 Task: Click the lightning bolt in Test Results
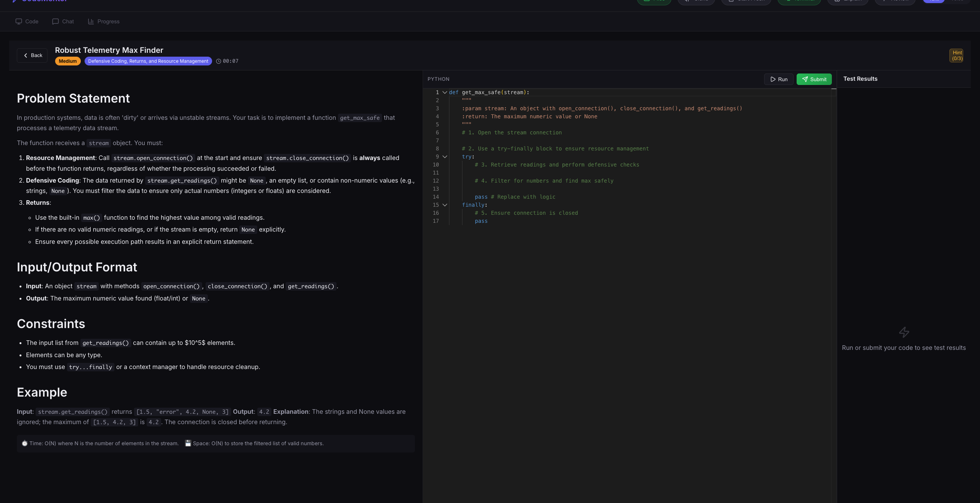click(x=904, y=332)
